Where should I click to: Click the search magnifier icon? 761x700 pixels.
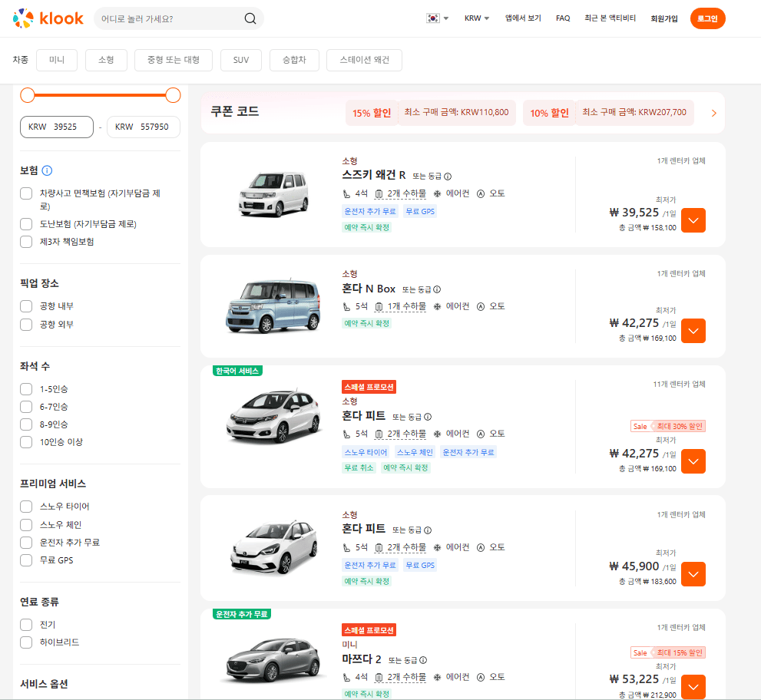[250, 18]
